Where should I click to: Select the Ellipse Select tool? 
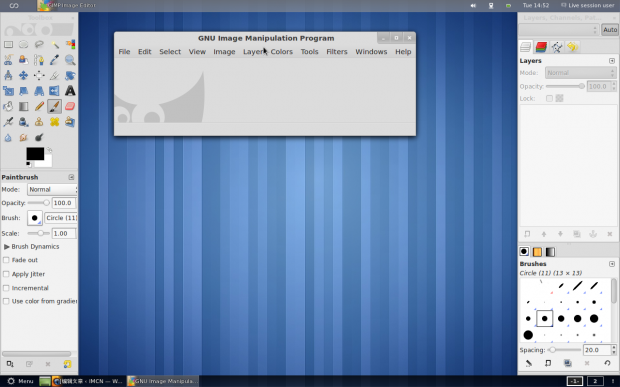(23, 44)
